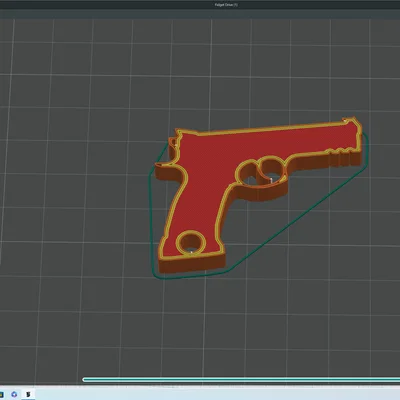Click inside the circular hole in the grip
This screenshot has width=400, height=400.
click(x=191, y=244)
